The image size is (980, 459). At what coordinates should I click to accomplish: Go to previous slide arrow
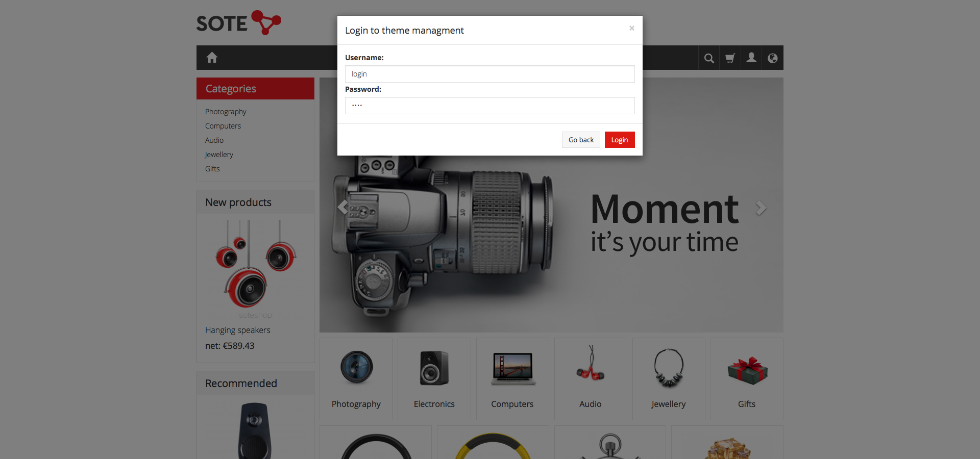coord(342,208)
